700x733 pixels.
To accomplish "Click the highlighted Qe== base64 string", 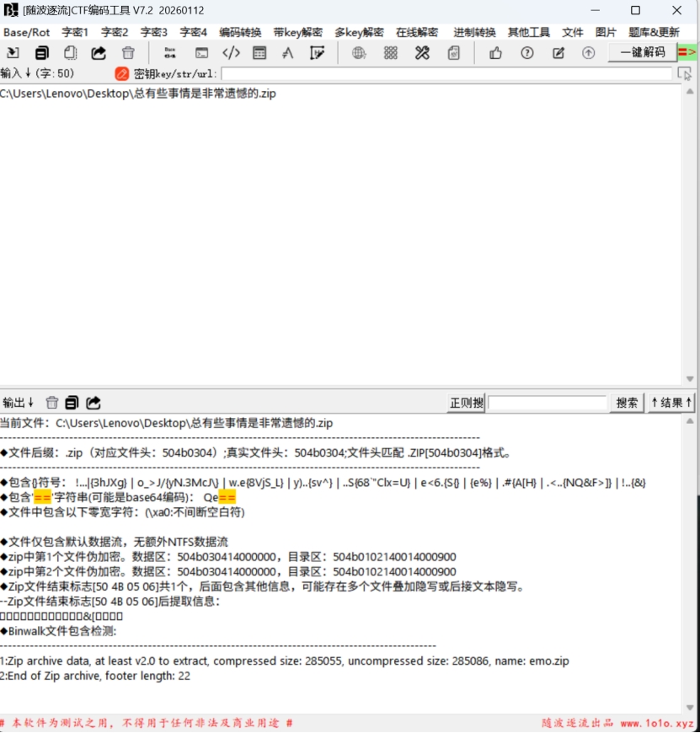I will [x=219, y=497].
